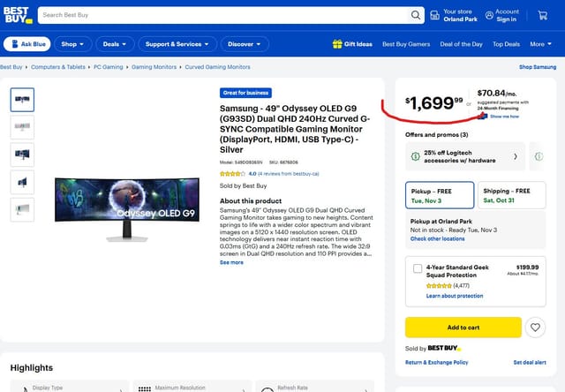Click the Great for business badge
This screenshot has width=565, height=392.
click(x=245, y=93)
